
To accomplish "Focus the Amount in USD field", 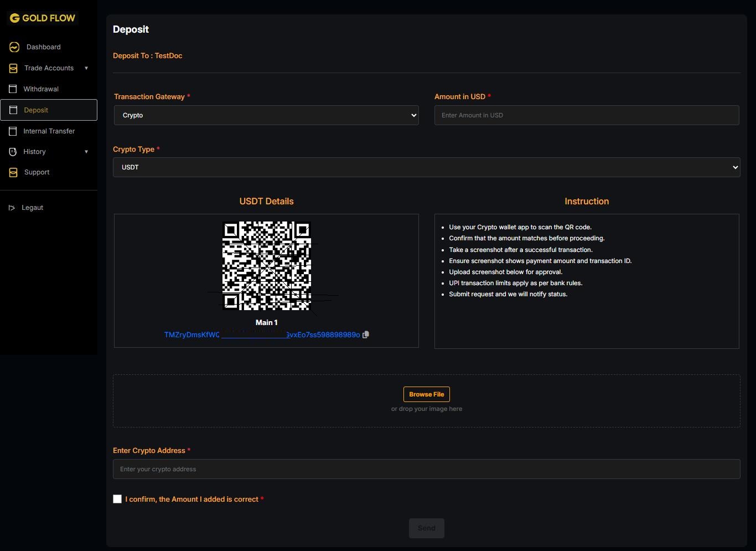I will coord(586,115).
